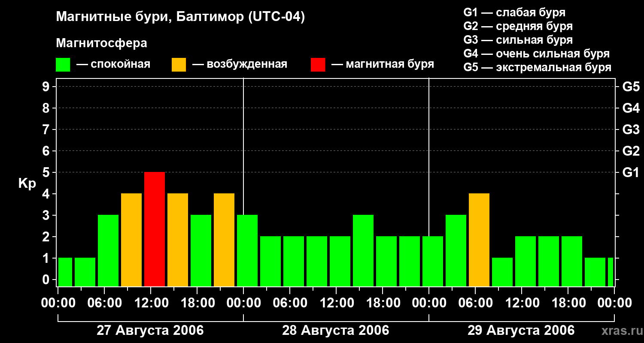Click the 'Kp' axis title
The image size is (644, 343).
tap(27, 184)
